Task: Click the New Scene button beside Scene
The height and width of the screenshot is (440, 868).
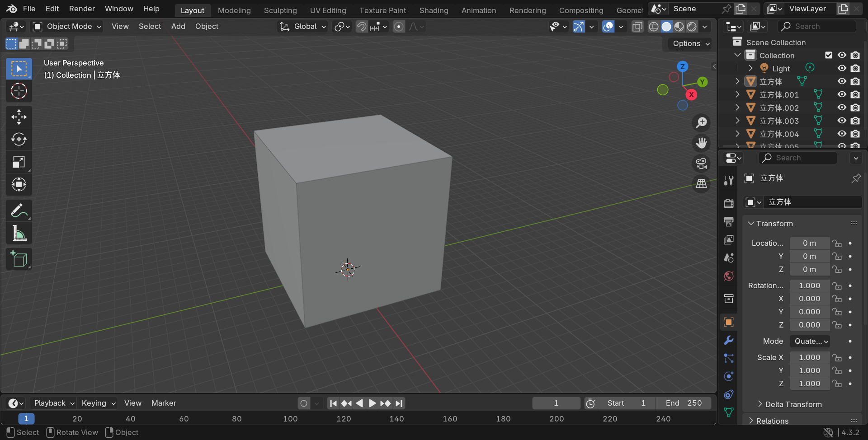Action: (x=741, y=9)
